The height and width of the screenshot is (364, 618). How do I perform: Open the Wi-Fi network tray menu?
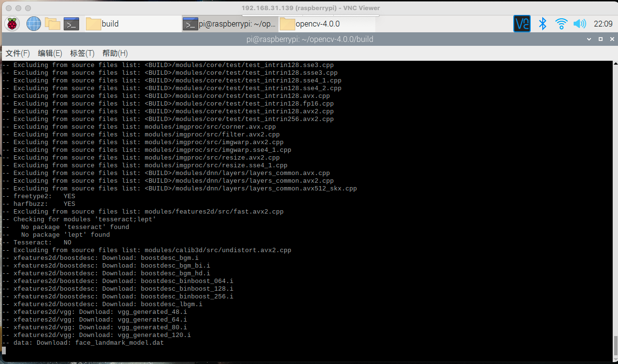561,24
